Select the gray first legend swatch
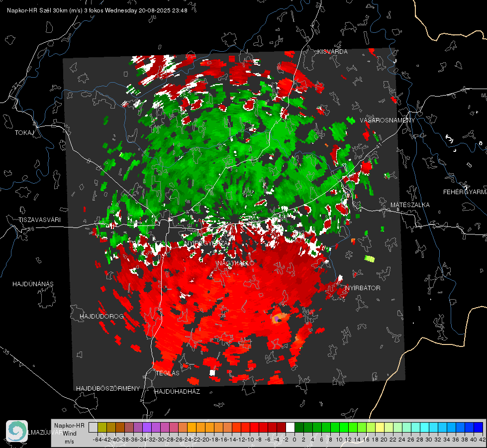The width and height of the screenshot is (487, 448). click(93, 428)
